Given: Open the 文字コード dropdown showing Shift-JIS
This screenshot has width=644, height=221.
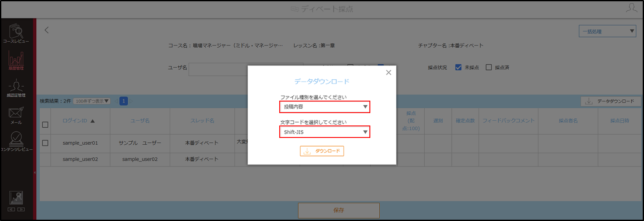Looking at the screenshot, I should (325, 132).
